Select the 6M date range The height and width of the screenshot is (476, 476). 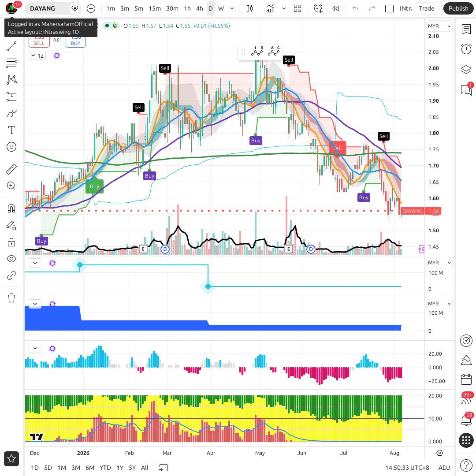click(90, 468)
